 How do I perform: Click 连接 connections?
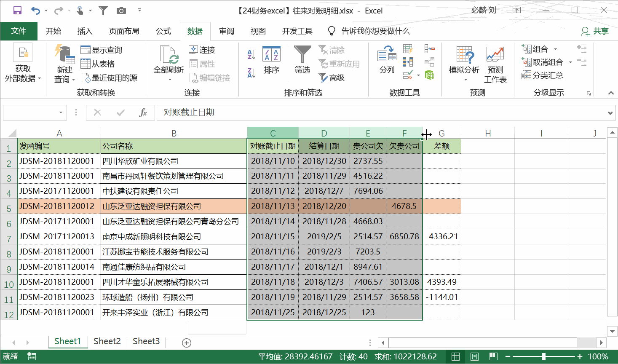point(202,50)
